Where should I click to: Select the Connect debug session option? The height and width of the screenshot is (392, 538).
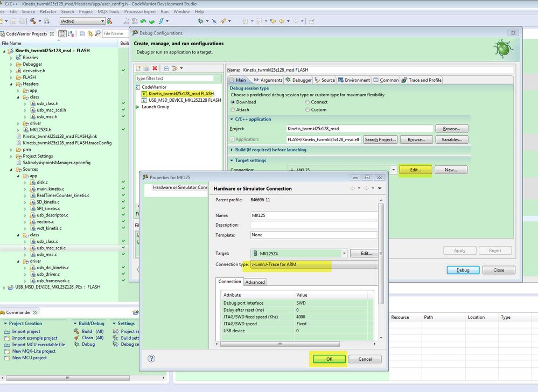click(308, 102)
